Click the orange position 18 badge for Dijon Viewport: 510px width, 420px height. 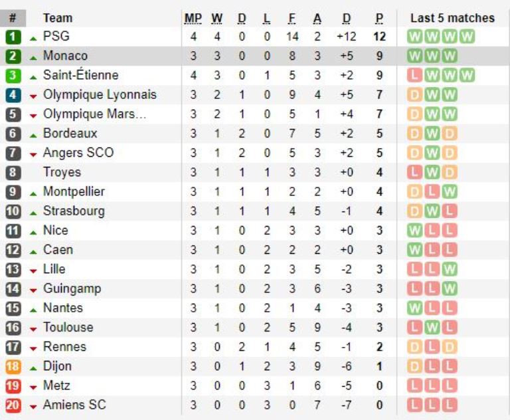(x=13, y=367)
